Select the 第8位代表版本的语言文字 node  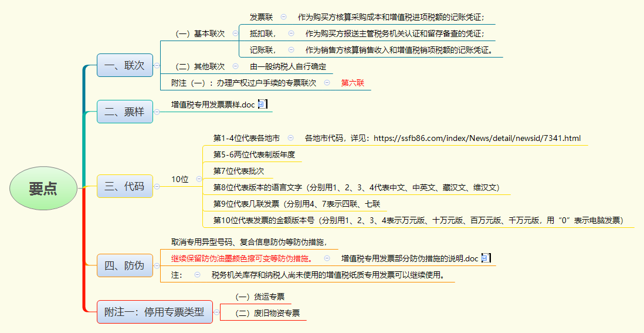click(x=357, y=187)
